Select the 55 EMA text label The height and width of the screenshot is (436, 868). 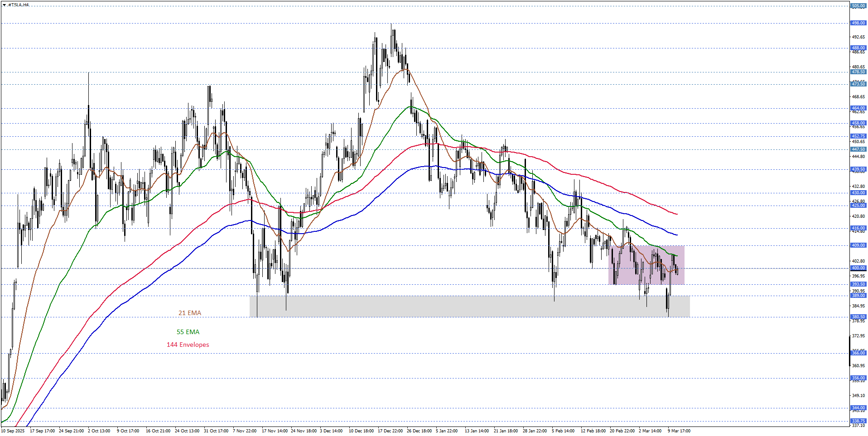188,332
